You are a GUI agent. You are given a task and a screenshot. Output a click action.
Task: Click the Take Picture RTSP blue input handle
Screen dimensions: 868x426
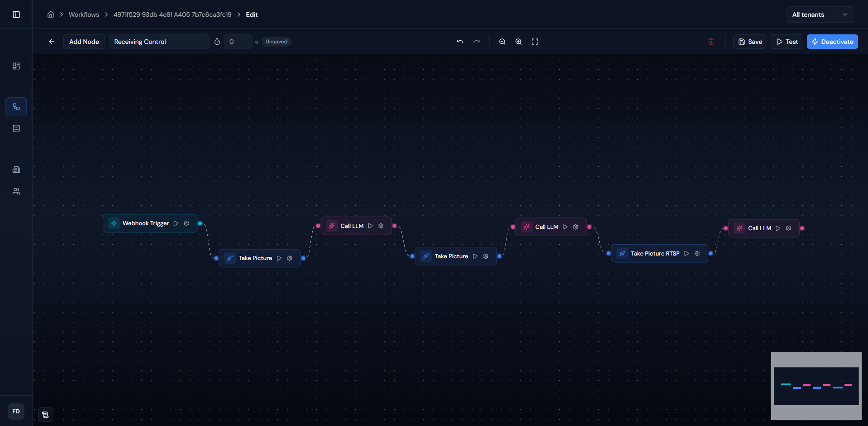(609, 254)
